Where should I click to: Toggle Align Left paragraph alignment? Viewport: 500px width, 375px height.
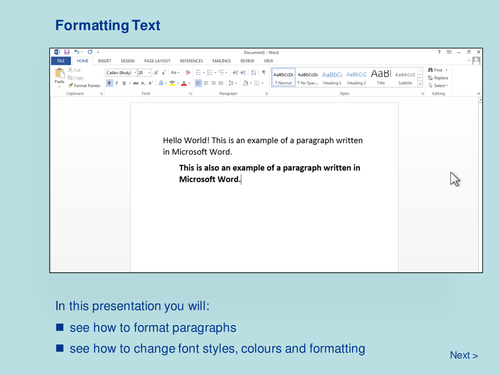click(198, 83)
